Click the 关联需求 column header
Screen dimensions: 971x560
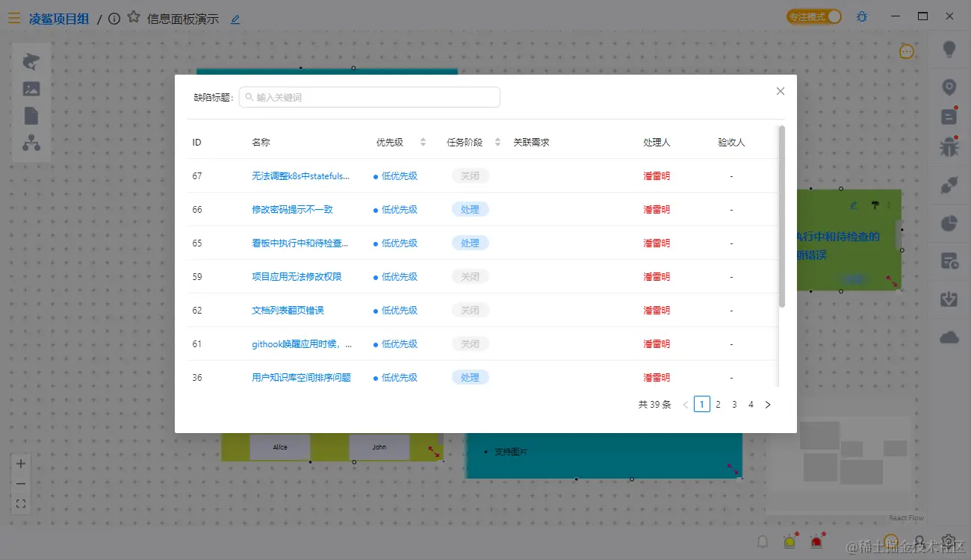(x=531, y=142)
